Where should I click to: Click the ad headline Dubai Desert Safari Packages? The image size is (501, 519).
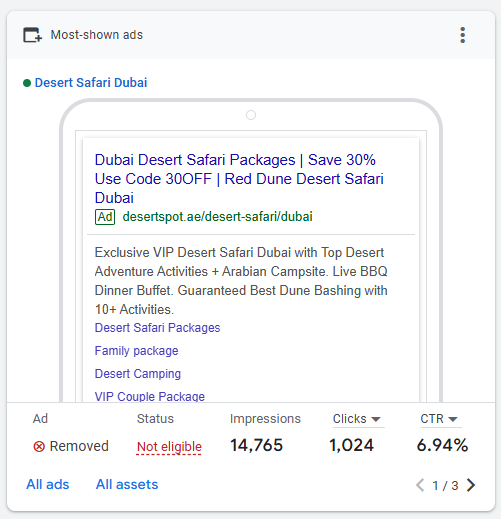coord(239,179)
